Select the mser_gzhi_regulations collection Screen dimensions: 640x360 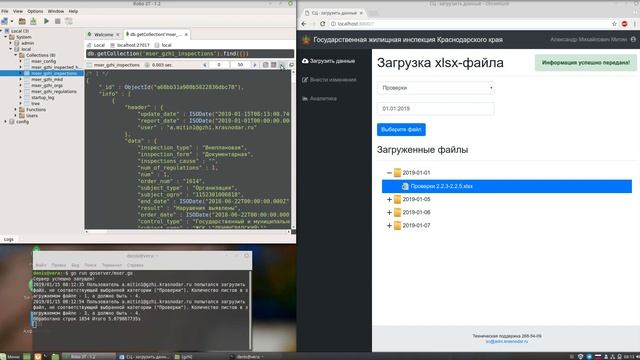tap(53, 91)
